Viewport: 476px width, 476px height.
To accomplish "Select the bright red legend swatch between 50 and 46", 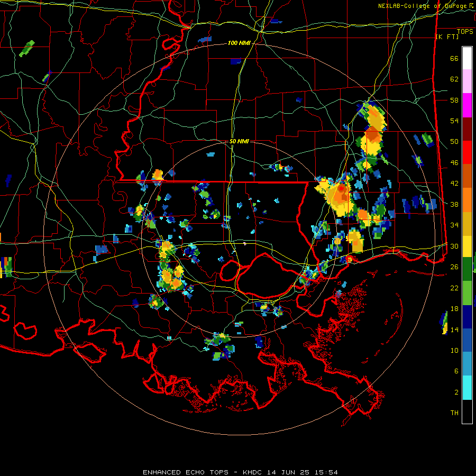I will 467,152.
